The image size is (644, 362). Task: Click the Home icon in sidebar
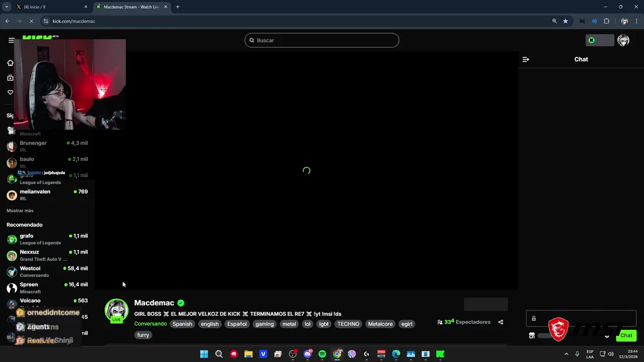pos(10,63)
